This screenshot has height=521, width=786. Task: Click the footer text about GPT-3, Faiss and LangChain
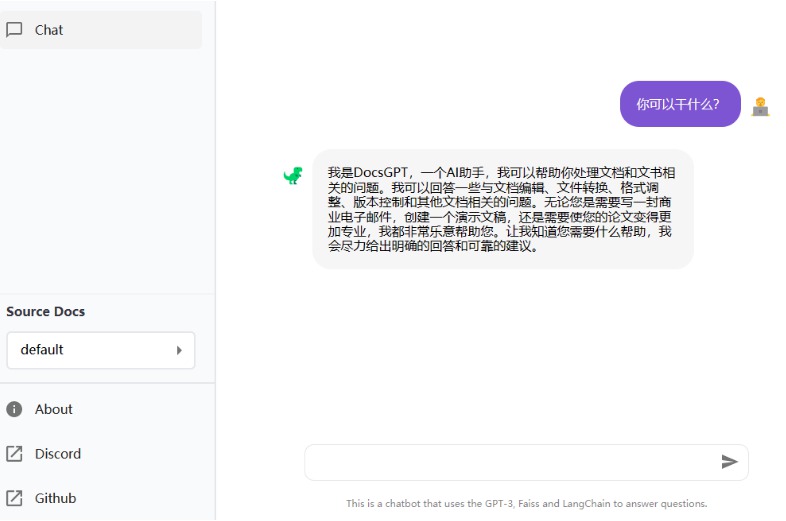[x=526, y=503]
